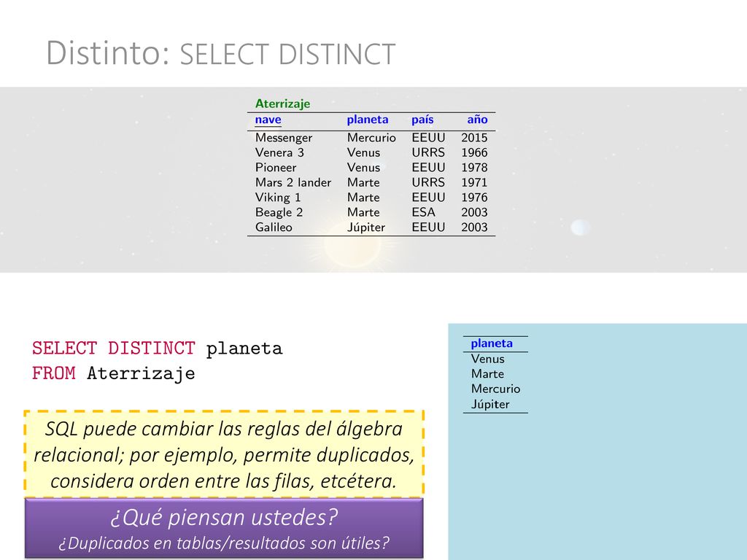Click the "nave" column header
The width and height of the screenshot is (747, 560).
point(268,120)
